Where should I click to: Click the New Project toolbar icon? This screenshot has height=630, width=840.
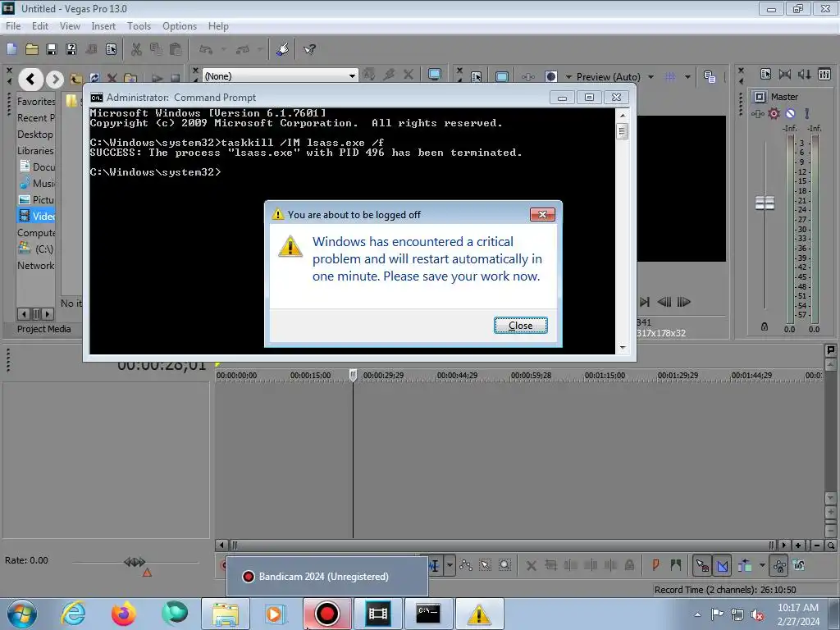click(11, 50)
